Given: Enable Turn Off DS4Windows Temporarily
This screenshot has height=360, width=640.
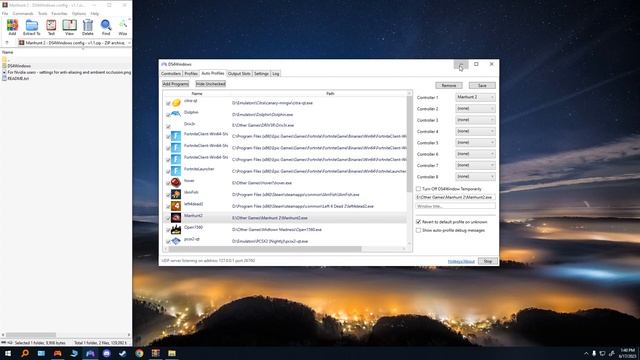Looking at the screenshot, I should (418, 189).
